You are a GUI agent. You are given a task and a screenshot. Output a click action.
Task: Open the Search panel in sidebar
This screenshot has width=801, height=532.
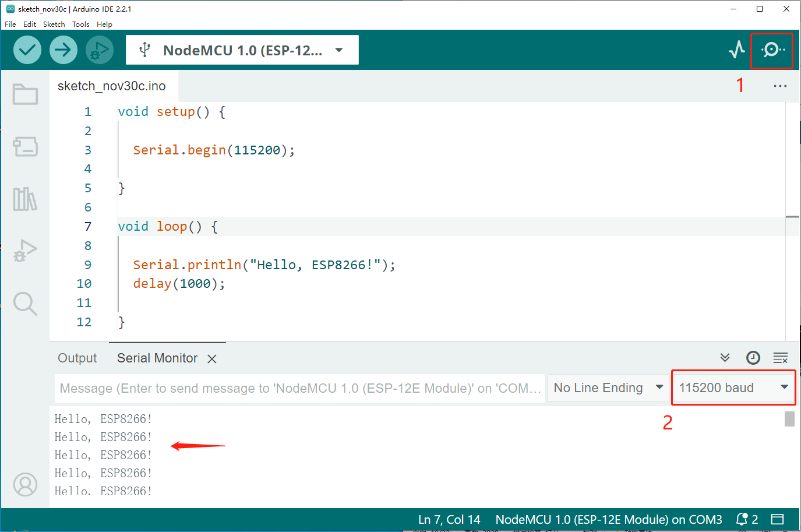pos(25,304)
